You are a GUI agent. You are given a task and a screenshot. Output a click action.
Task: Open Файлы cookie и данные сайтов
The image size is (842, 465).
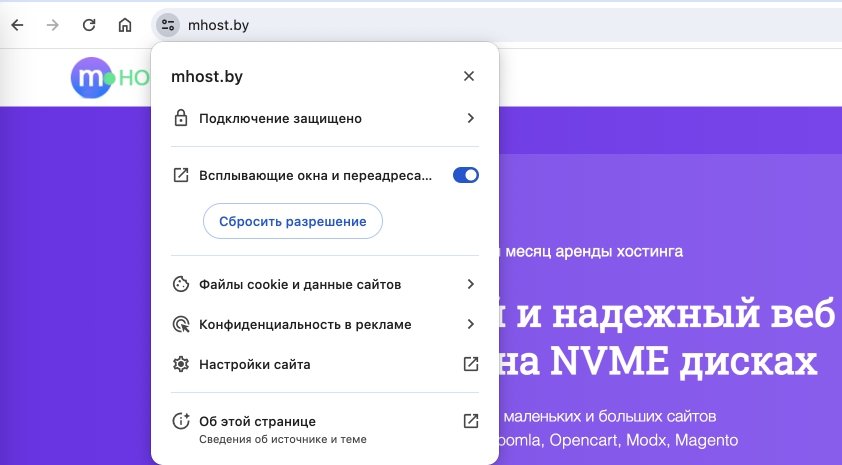tap(325, 284)
